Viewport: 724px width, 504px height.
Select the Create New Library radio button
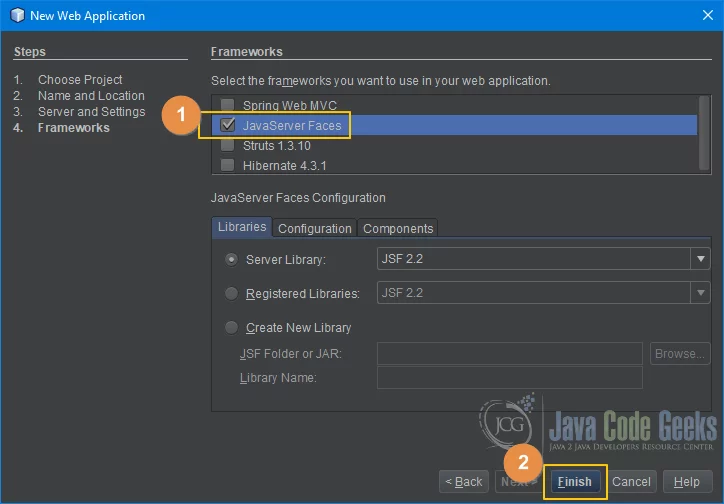[x=231, y=328]
